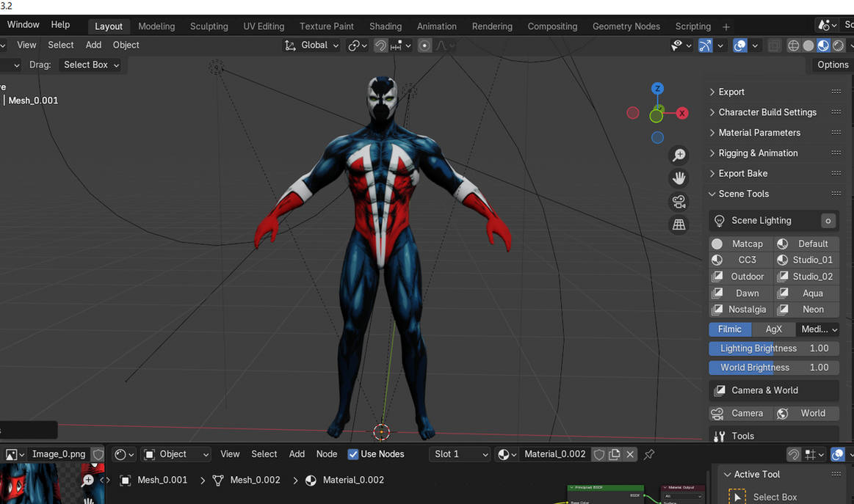Screen dimensions: 854x504
Task: Toggle node editor overlays button
Action: (837, 454)
